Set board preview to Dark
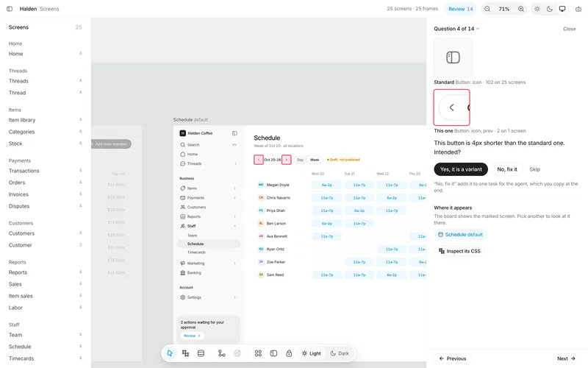Image resolution: width=588 pixels, height=368 pixels. [340, 353]
